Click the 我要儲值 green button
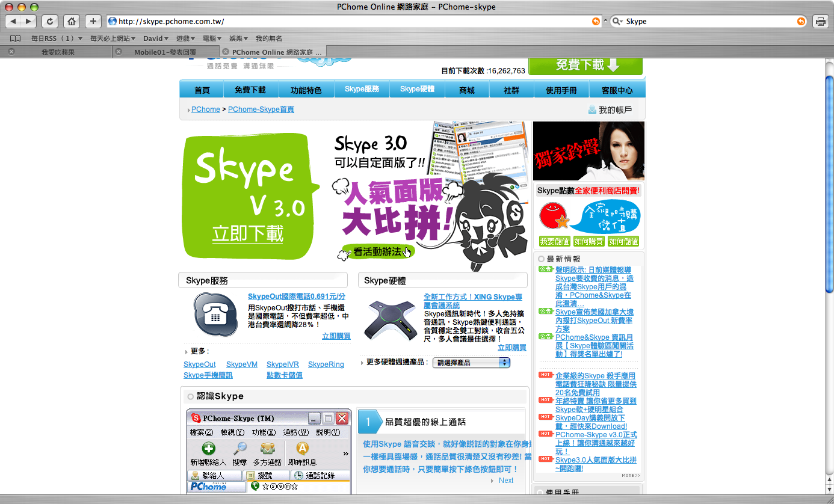 (554, 241)
